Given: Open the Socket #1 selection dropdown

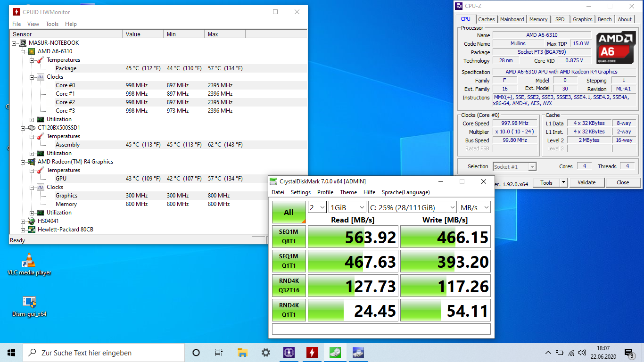Looking at the screenshot, I should pos(515,166).
